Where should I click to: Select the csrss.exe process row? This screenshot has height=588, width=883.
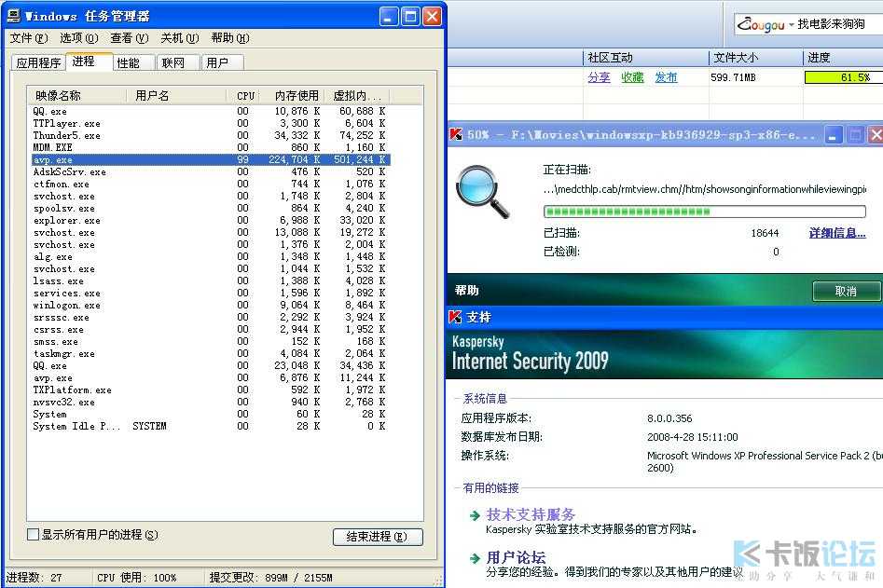210,329
